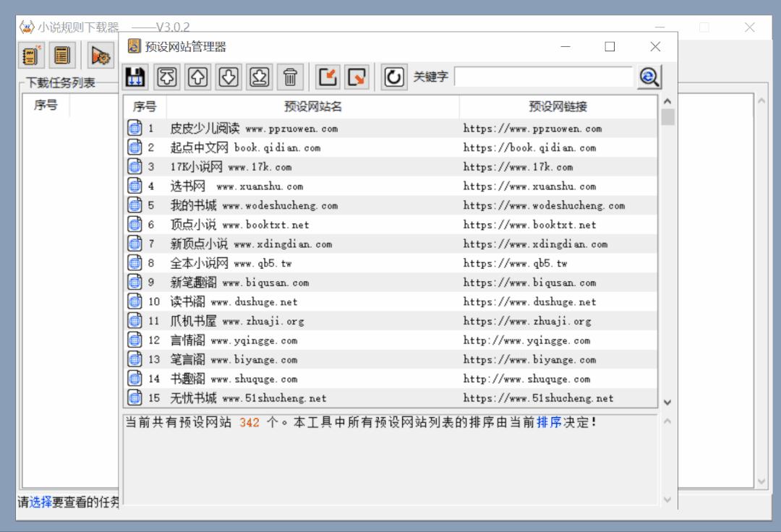Click the move up arrow icon
The width and height of the screenshot is (781, 532).
[x=197, y=77]
